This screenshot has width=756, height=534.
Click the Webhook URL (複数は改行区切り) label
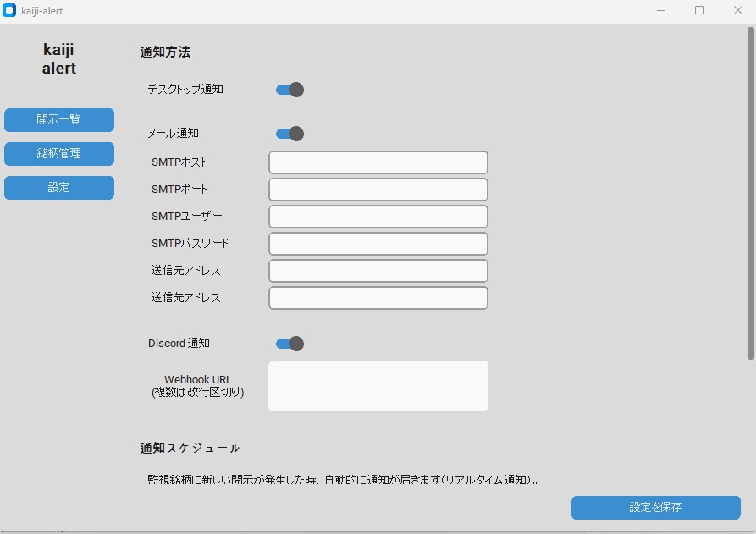(198, 386)
